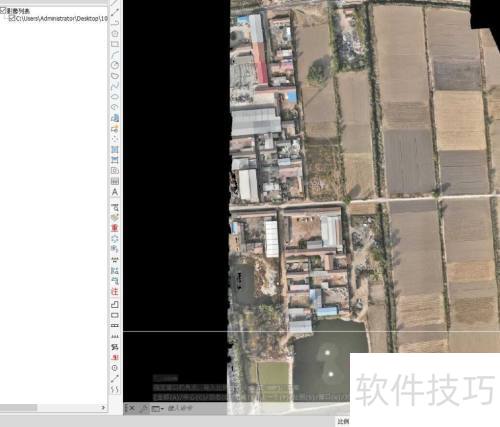Click the dotted points tool icon
500x427 pixels.
[x=115, y=139]
